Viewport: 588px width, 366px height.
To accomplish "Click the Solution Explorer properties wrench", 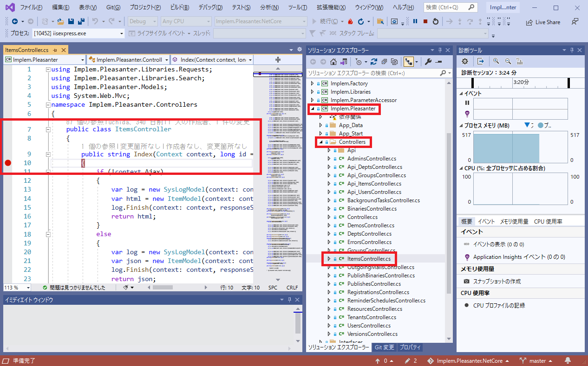I will (x=428, y=62).
